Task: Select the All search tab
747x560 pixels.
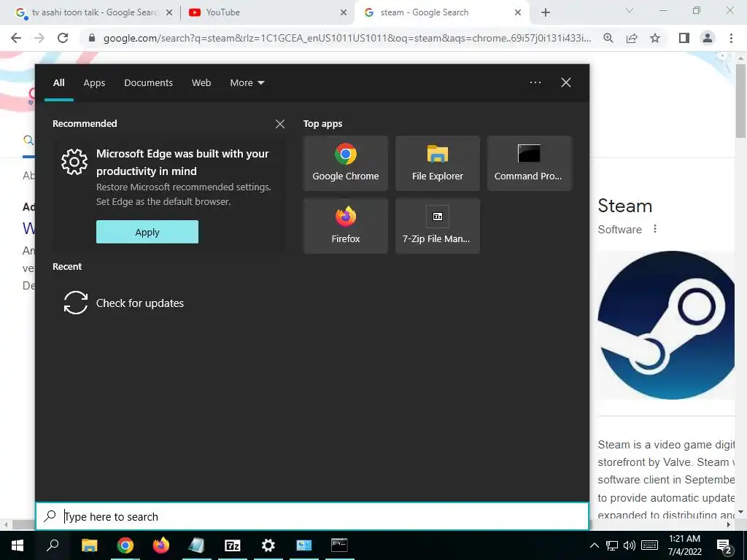Action: 58,83
